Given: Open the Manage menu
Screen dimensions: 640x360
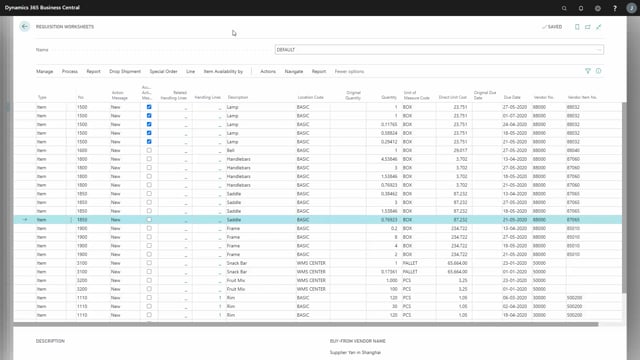Looking at the screenshot, I should pos(44,71).
